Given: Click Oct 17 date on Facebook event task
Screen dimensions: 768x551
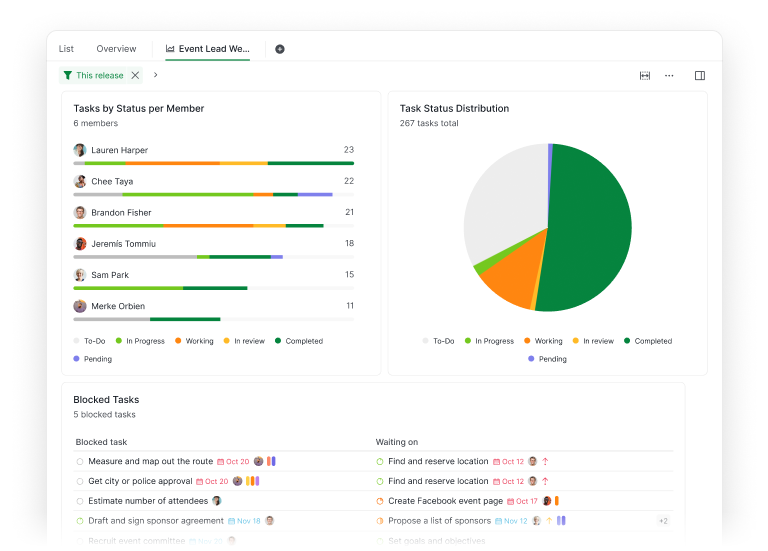Looking at the screenshot, I should click(x=522, y=501).
